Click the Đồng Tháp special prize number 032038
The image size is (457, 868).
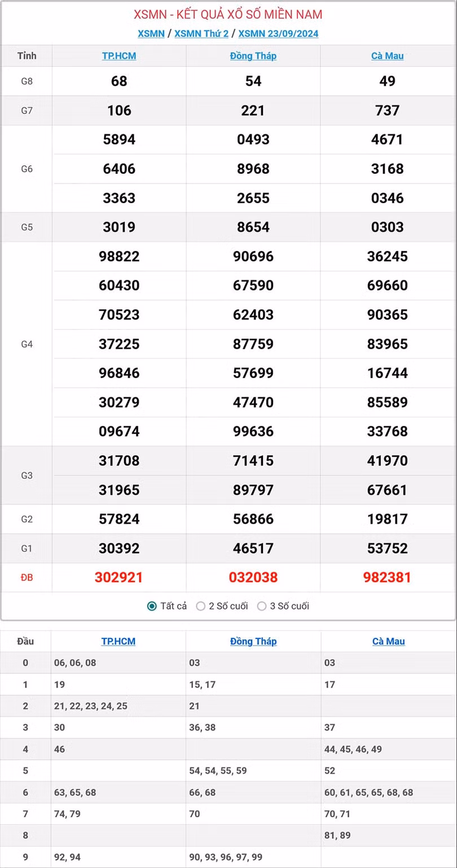tap(253, 577)
